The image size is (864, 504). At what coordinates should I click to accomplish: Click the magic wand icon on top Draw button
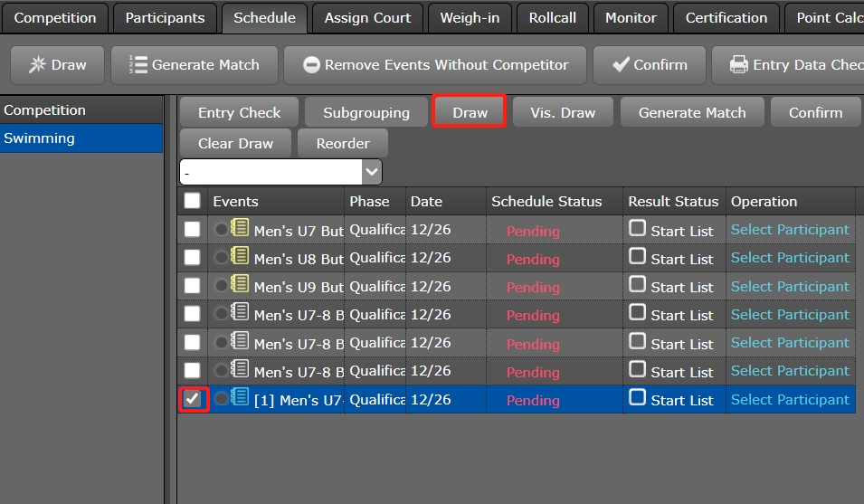tap(37, 65)
